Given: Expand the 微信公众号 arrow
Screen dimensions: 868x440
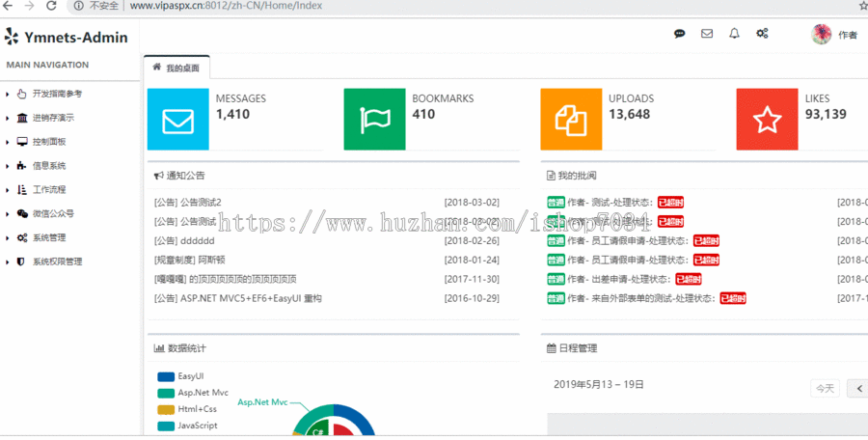Looking at the screenshot, I should [x=7, y=214].
